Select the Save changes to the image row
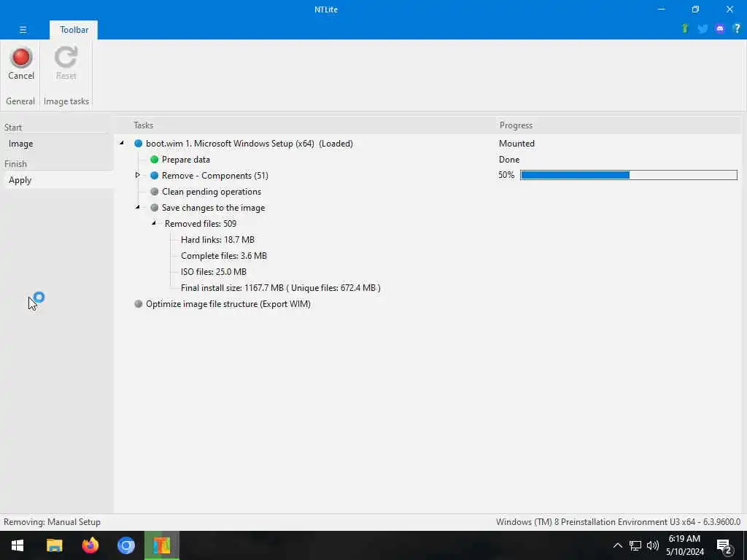This screenshot has width=747, height=560. 214,208
